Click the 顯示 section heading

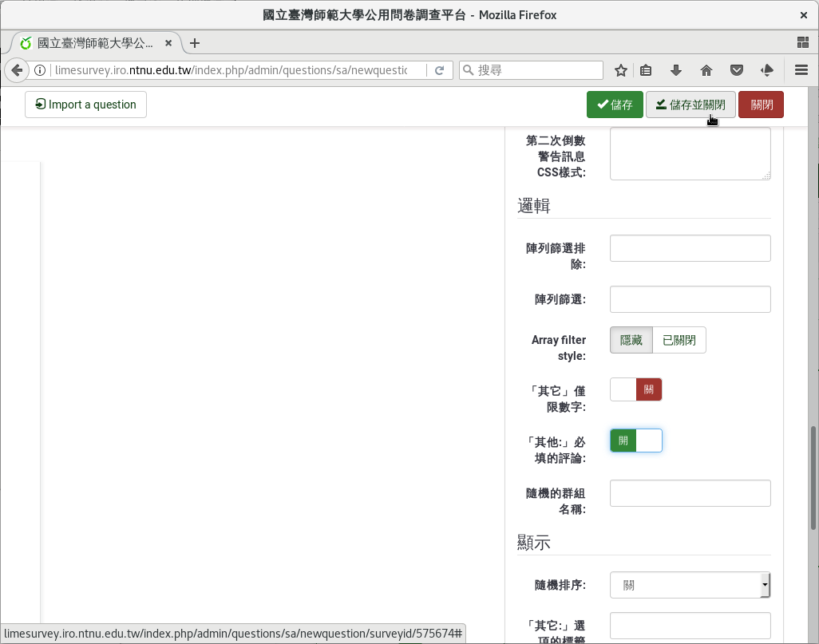pyautogui.click(x=533, y=543)
